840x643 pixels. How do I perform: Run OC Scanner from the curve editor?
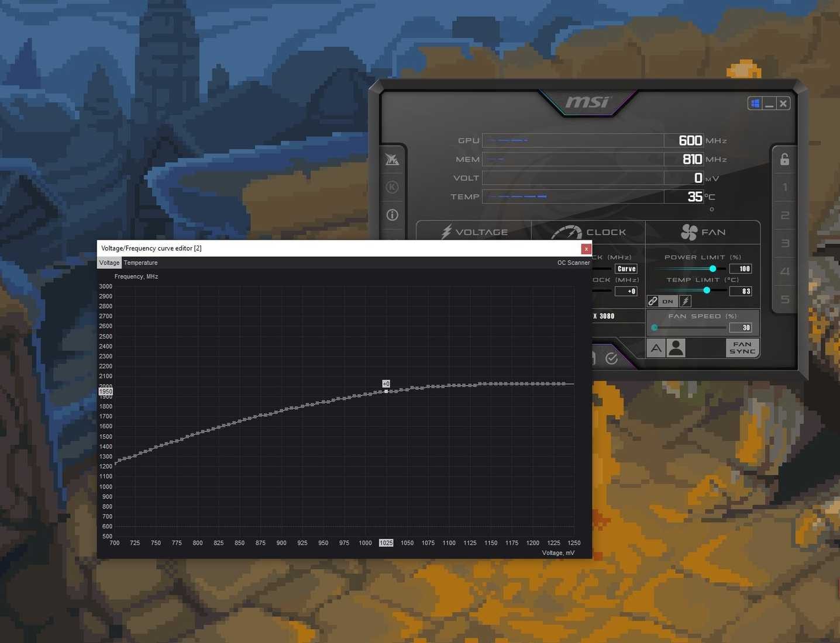(573, 262)
